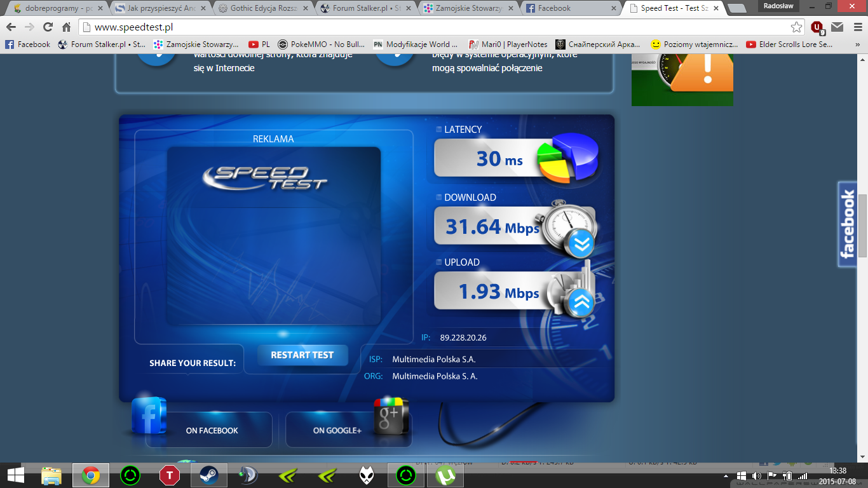The width and height of the screenshot is (868, 488).
Task: Open the mail checker extension icon
Action: pos(837,27)
